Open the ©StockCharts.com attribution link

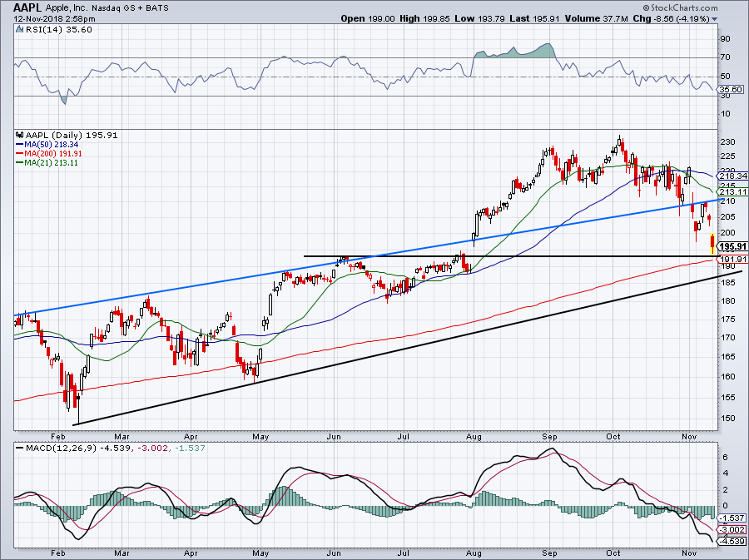coord(680,7)
